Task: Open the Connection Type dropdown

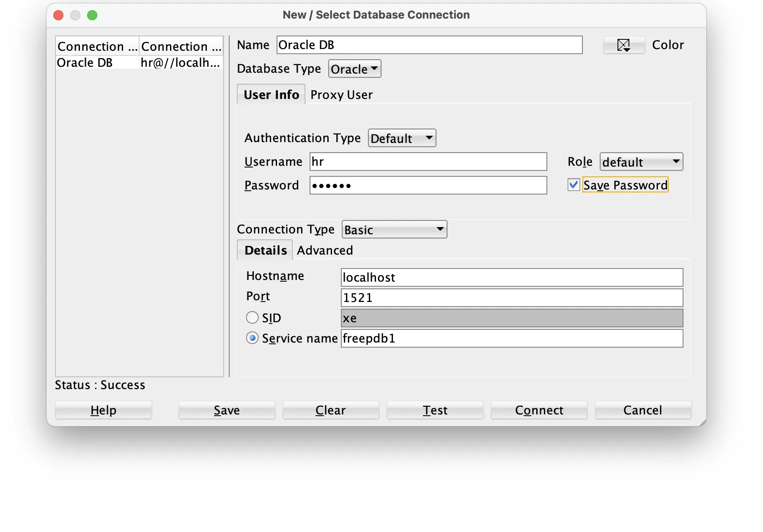Action: click(394, 230)
